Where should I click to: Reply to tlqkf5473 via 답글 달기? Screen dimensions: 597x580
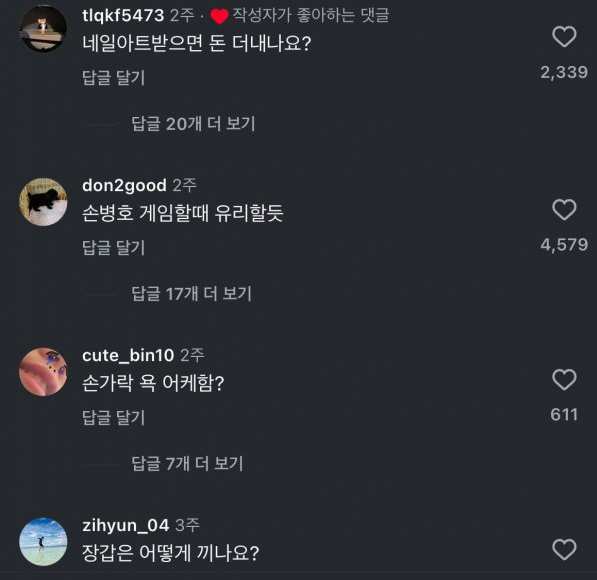click(x=113, y=78)
